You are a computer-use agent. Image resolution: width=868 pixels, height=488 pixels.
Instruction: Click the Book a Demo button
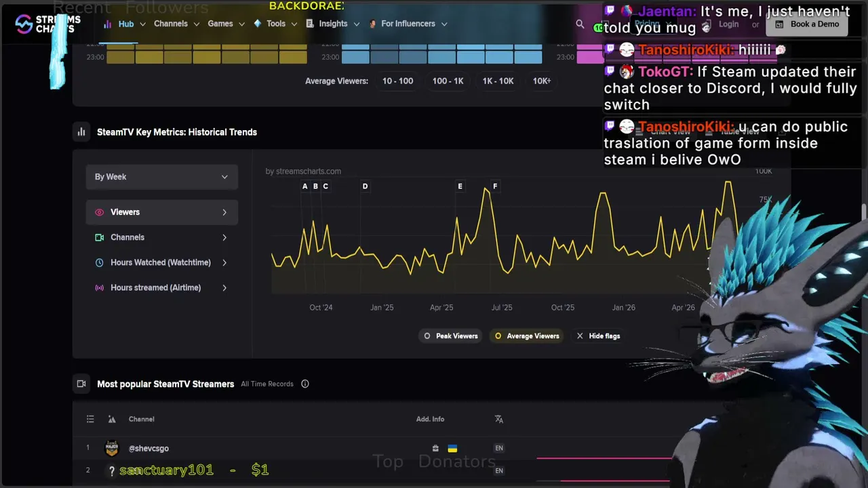[x=807, y=24]
